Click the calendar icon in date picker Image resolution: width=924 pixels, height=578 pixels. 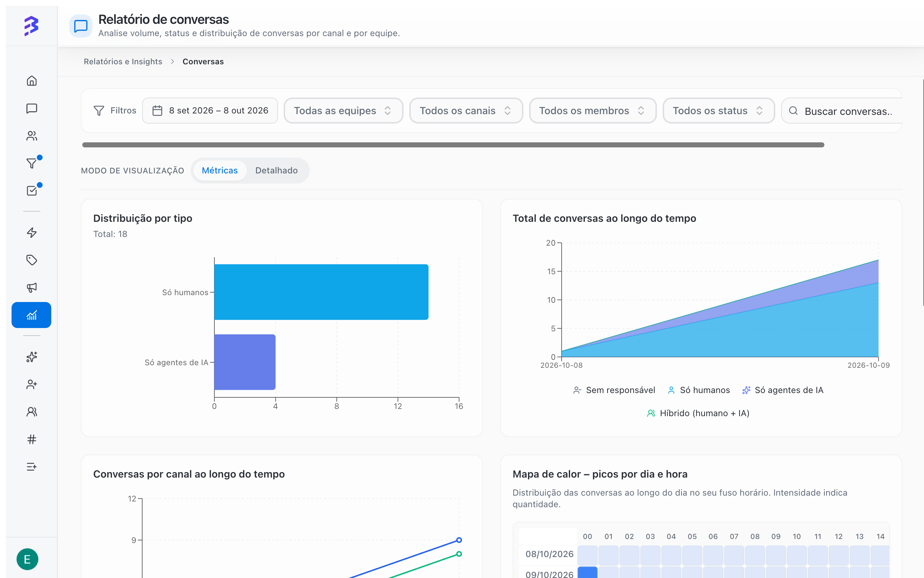[157, 111]
